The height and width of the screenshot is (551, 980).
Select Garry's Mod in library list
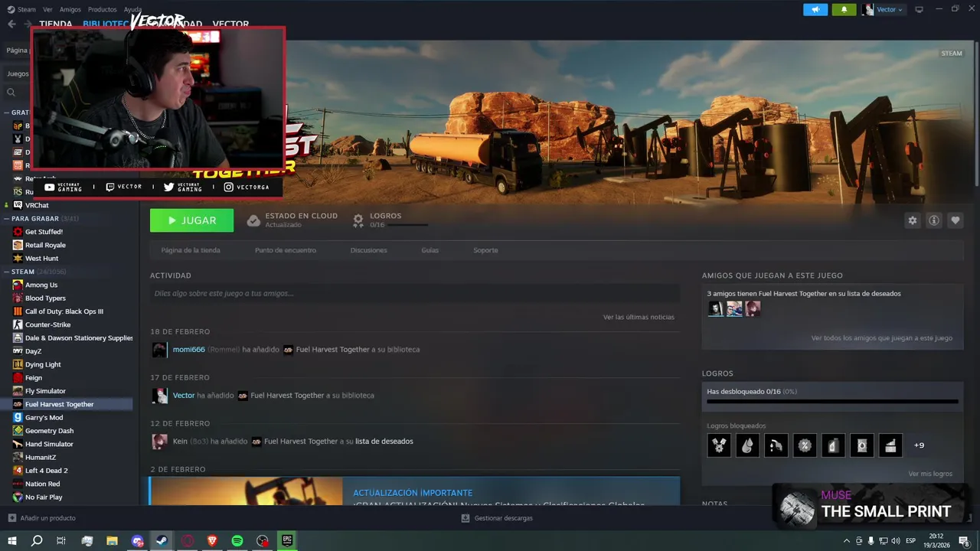point(44,417)
